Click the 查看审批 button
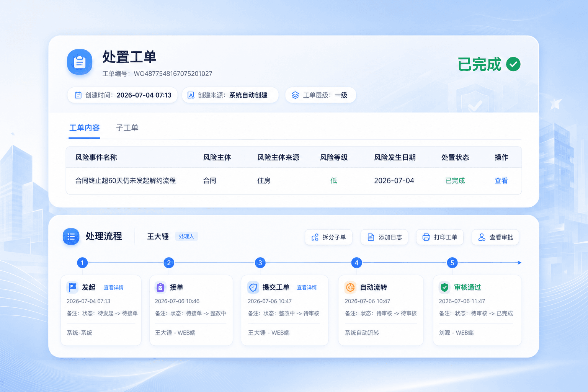Screen dimensions: 588x392 click(495, 237)
